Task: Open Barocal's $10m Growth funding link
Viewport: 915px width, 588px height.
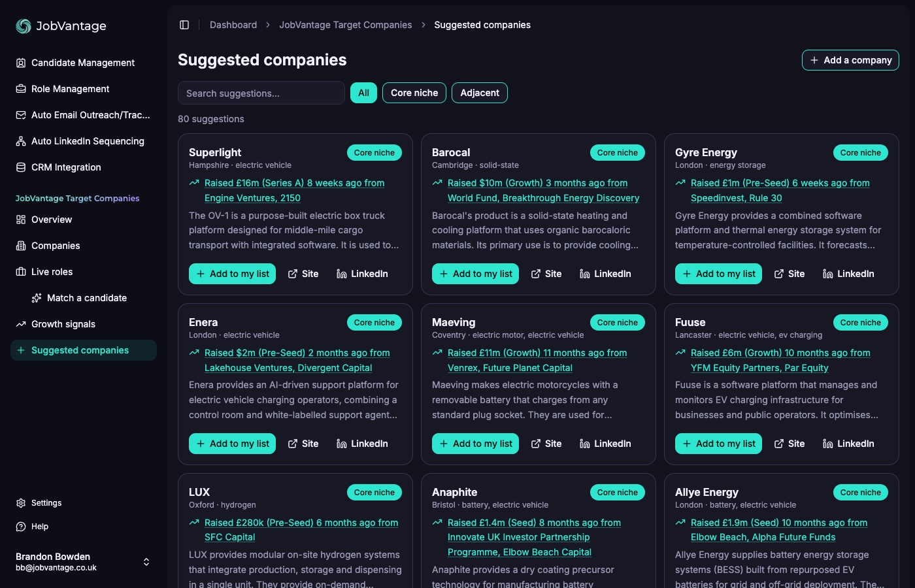Action: tap(543, 190)
